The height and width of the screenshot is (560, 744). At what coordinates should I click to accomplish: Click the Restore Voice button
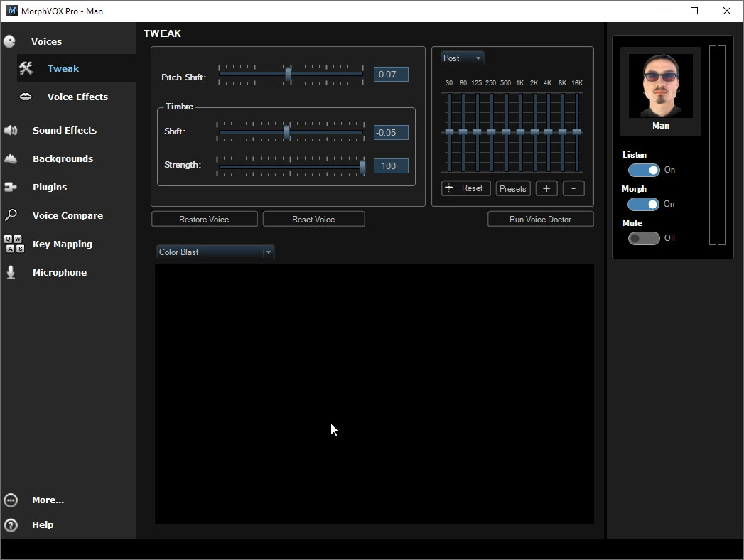pyautogui.click(x=204, y=220)
